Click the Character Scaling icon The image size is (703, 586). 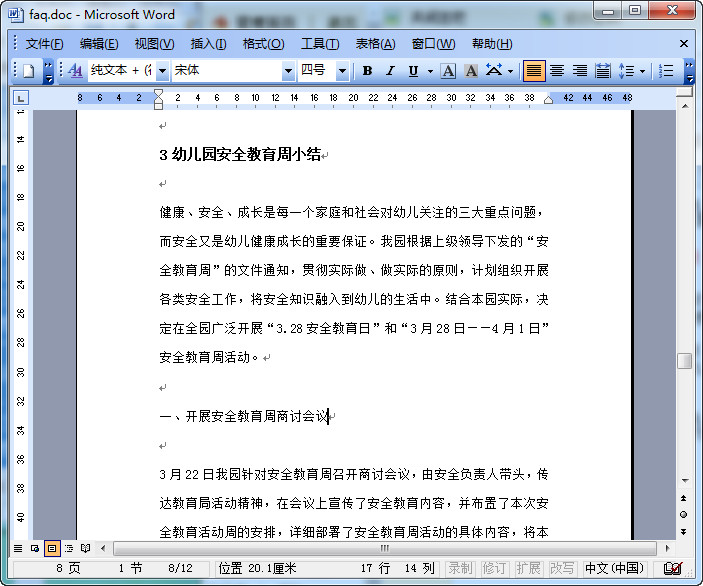coord(494,71)
